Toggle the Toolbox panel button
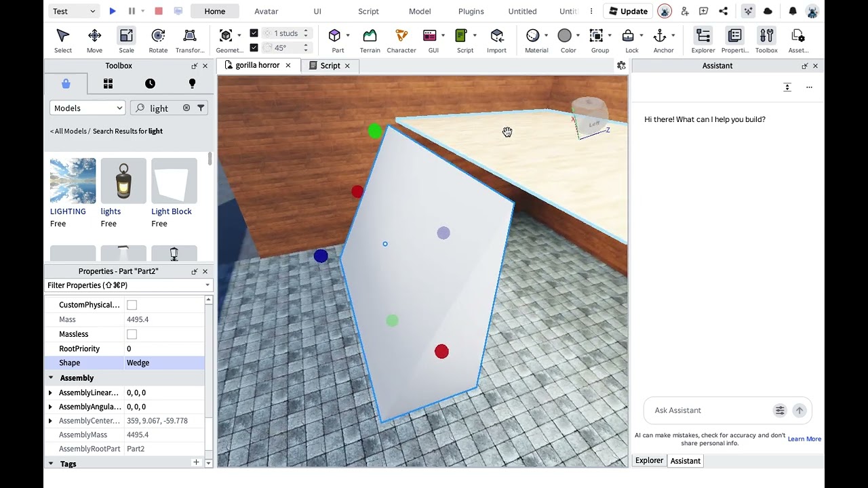 (x=766, y=41)
